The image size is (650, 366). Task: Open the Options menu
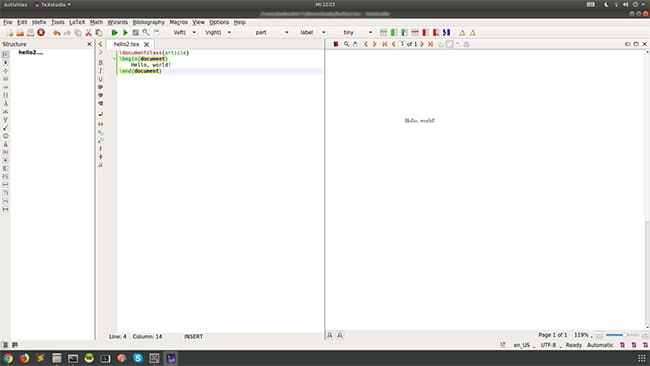tap(219, 22)
